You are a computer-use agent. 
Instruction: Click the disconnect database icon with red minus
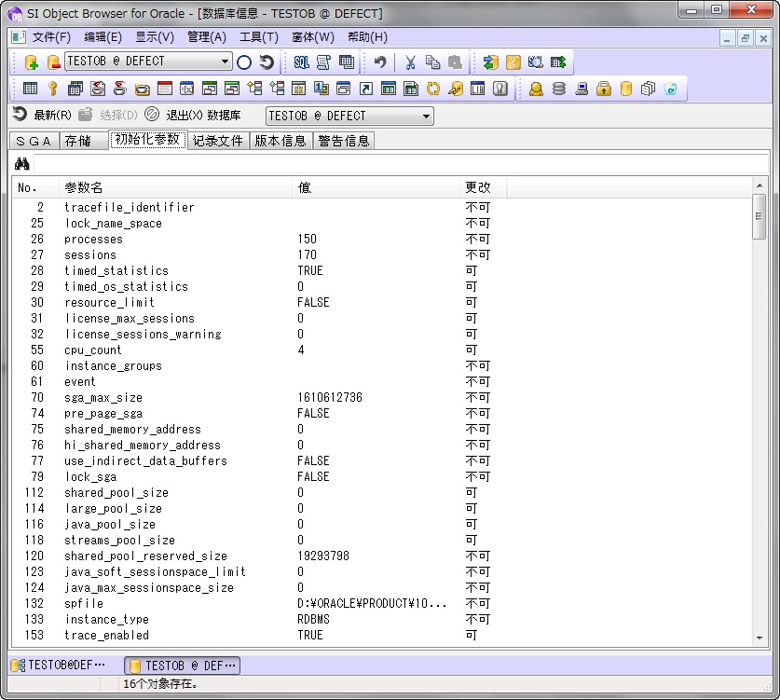point(53,62)
